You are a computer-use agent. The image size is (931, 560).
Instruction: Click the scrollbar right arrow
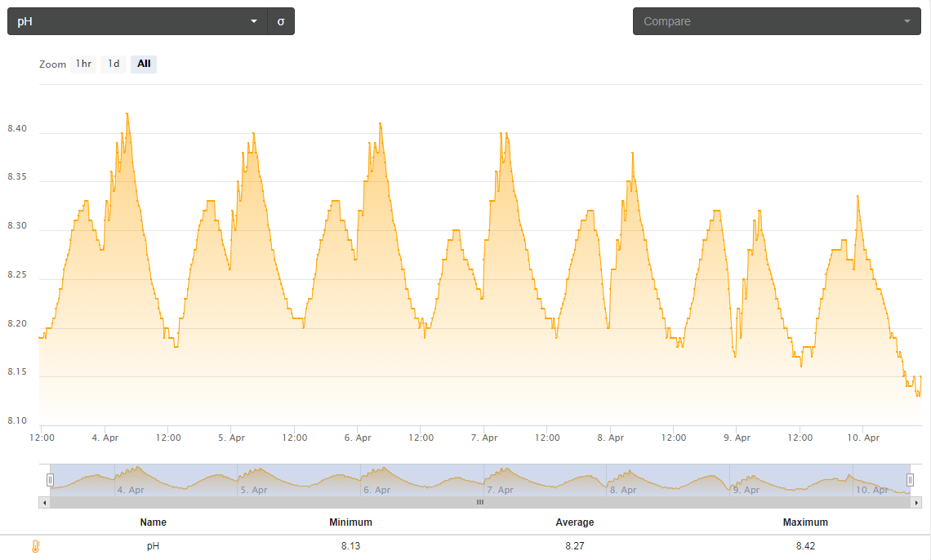tap(916, 503)
